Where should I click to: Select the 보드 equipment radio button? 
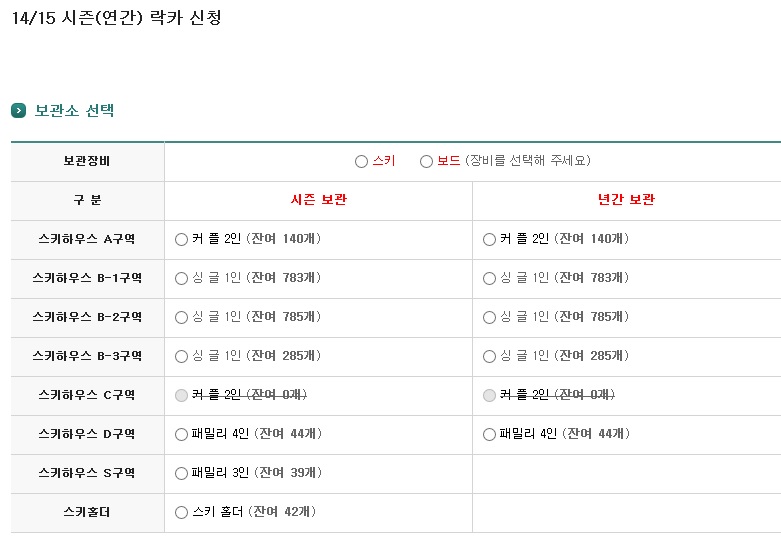pos(426,161)
